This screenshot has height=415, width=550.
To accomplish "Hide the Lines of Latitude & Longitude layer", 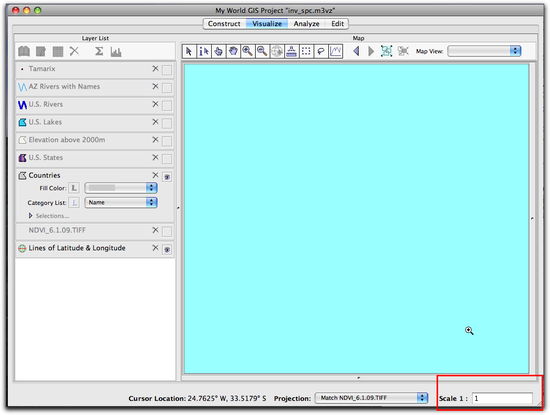I will click(x=167, y=249).
